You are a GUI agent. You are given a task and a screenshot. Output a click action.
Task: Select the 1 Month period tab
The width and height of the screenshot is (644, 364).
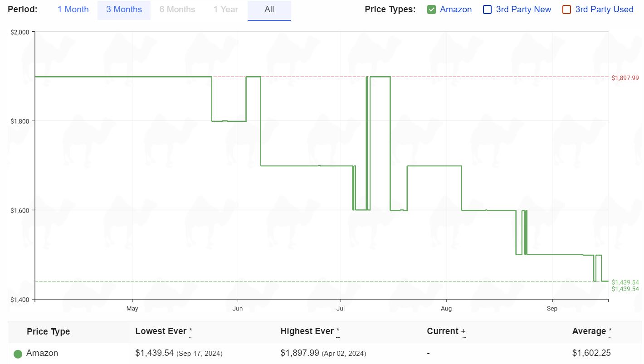point(73,10)
